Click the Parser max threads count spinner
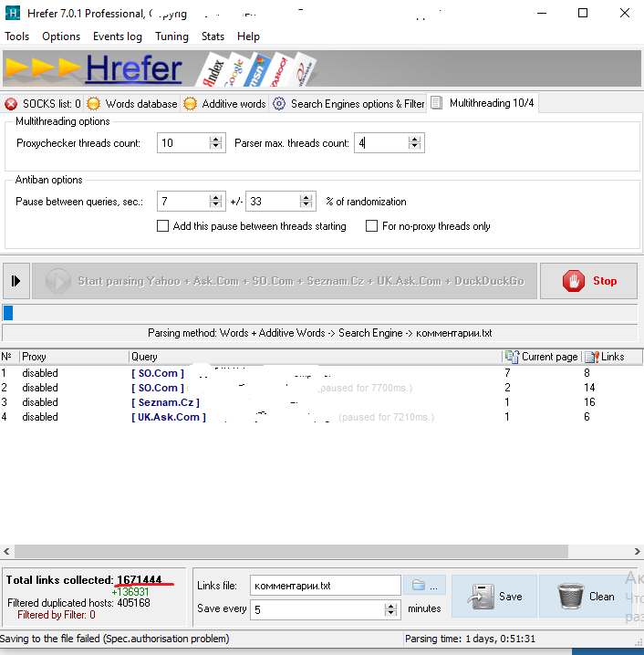The image size is (644, 655). click(414, 143)
